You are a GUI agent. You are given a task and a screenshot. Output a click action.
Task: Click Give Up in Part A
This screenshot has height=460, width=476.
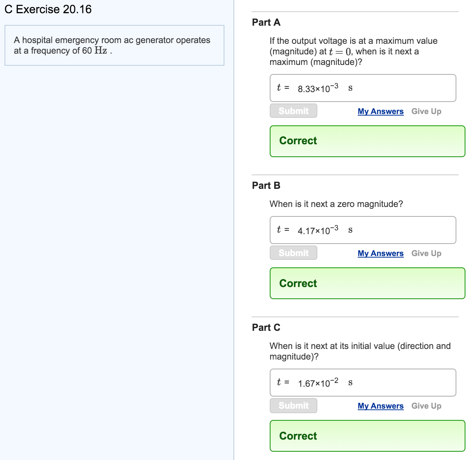426,111
